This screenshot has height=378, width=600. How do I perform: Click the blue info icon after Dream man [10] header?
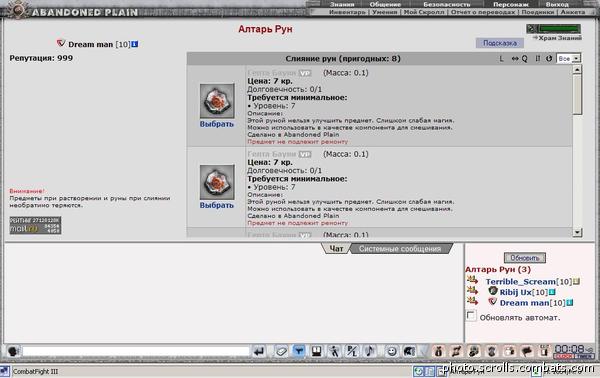pos(134,44)
